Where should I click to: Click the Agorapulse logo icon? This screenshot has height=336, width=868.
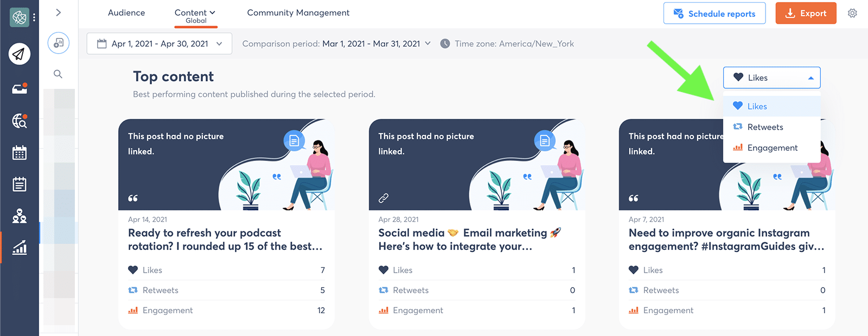pyautogui.click(x=20, y=17)
